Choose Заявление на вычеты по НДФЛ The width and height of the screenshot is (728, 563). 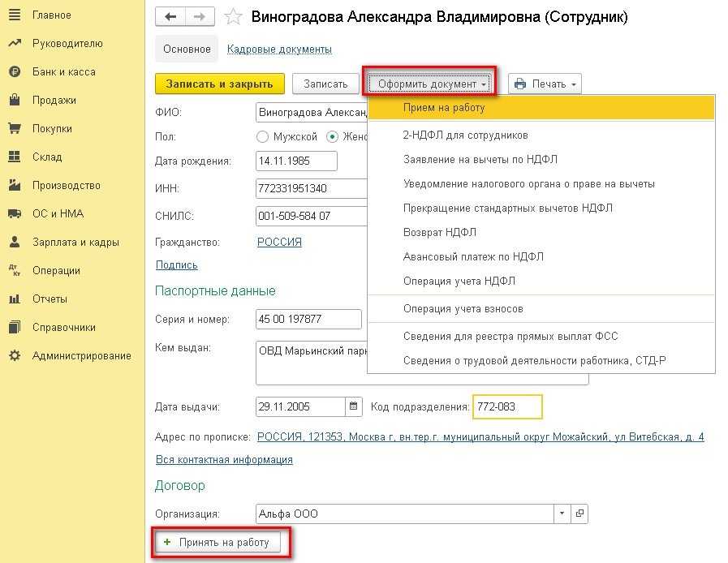click(x=541, y=159)
